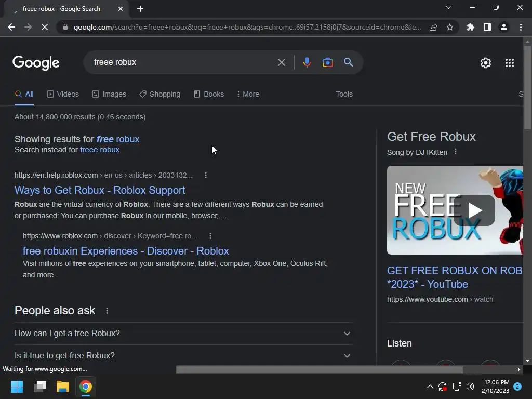Open Task View on the taskbar

(x=40, y=387)
